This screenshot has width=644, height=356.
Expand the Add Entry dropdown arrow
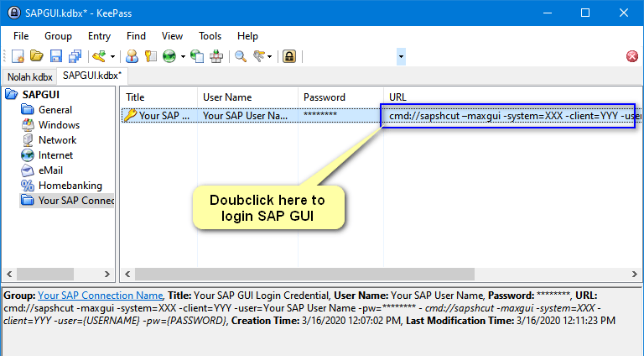pyautogui.click(x=112, y=56)
